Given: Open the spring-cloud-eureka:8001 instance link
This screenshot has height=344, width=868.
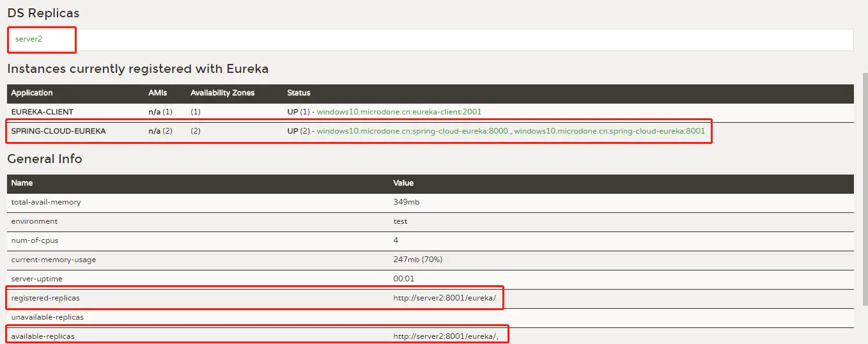Looking at the screenshot, I should (x=609, y=131).
